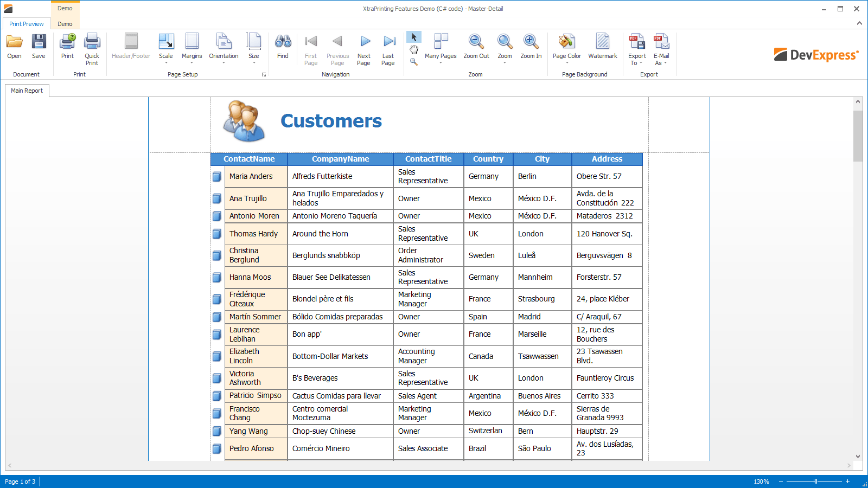868x488 pixels.
Task: Click Zoom In
Action: (x=531, y=46)
